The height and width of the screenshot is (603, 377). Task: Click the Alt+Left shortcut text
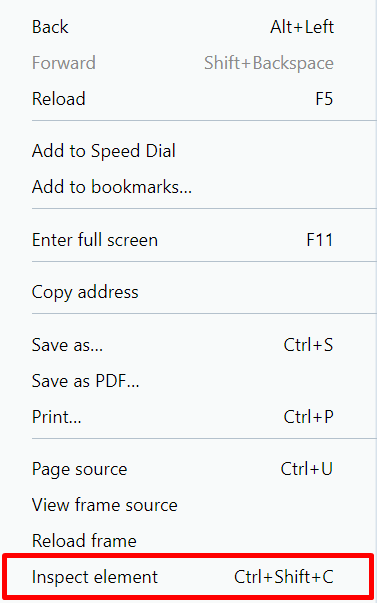(x=302, y=27)
